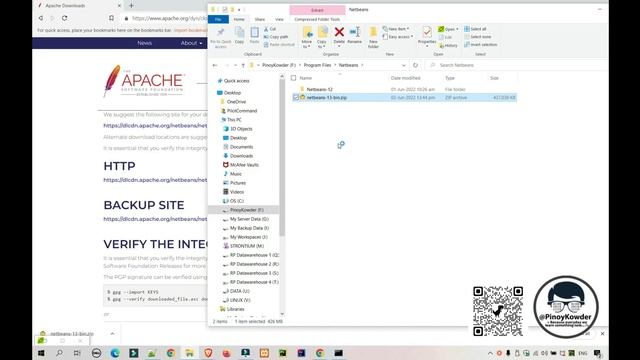Open a new browser tab
Image resolution: width=640 pixels, height=360 pixels.
tap(131, 6)
